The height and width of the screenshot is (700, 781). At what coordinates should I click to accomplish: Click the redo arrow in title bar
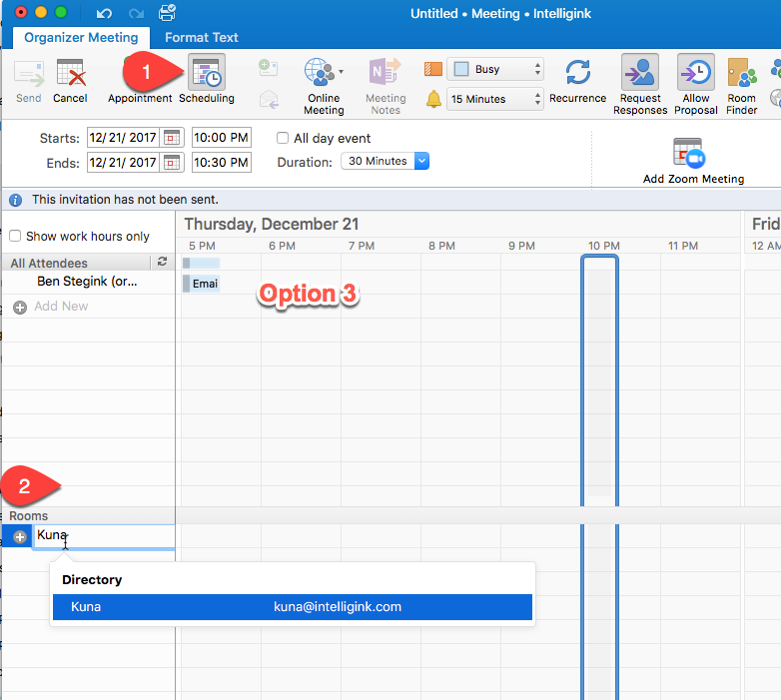point(136,13)
